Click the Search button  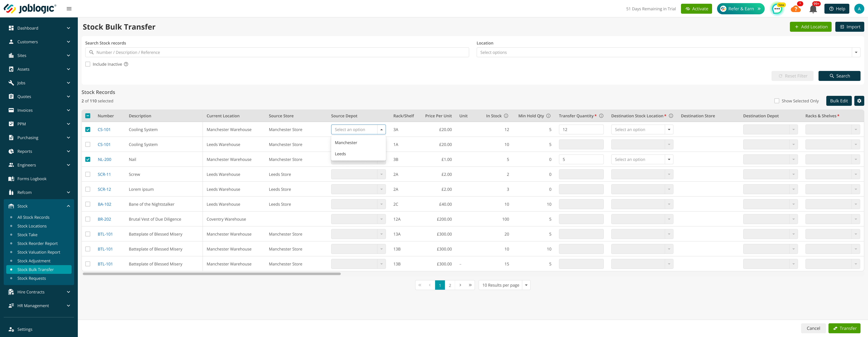[x=839, y=76]
